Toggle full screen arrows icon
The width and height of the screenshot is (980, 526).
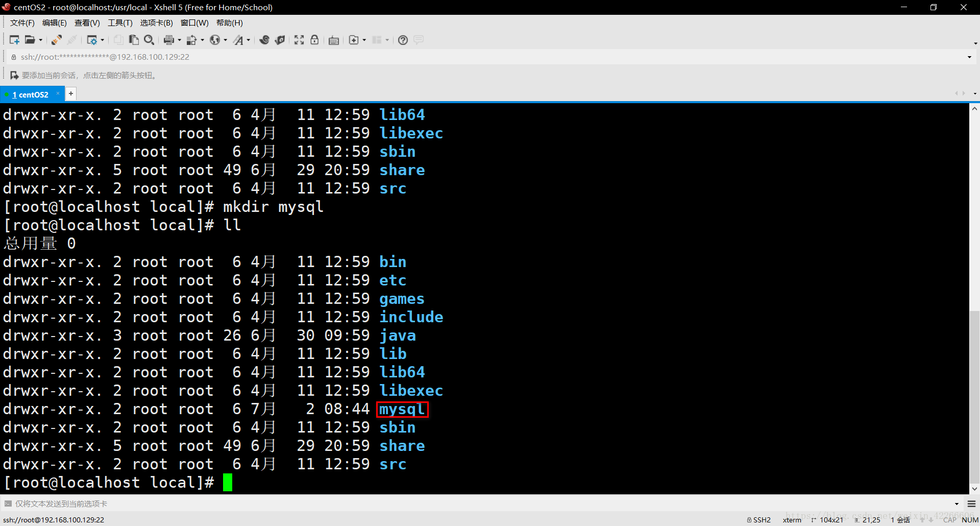pos(299,40)
